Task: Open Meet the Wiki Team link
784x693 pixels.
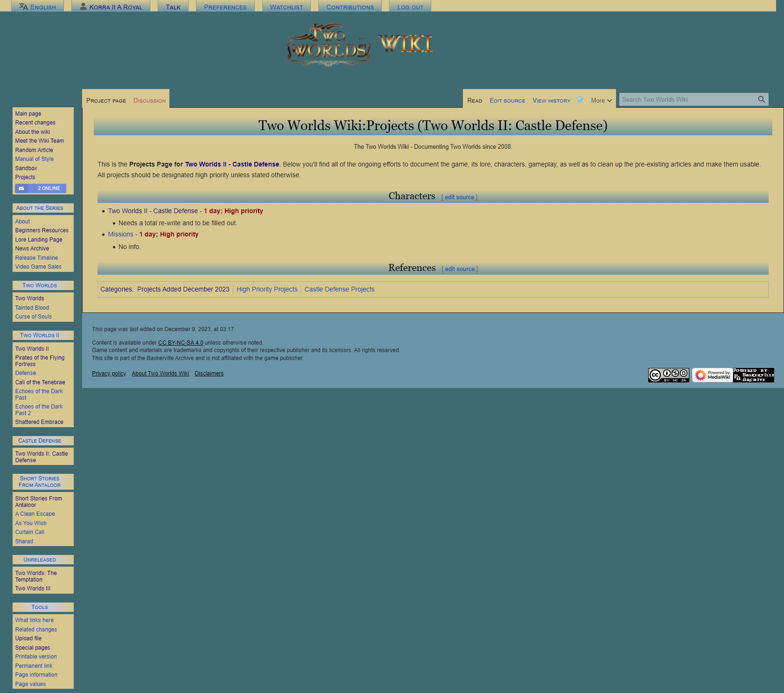Action: 39,141
